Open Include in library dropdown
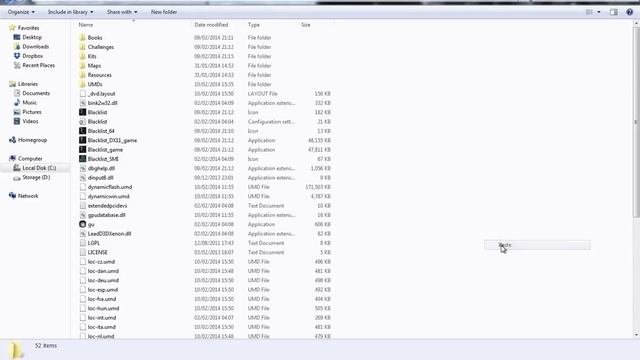The width and height of the screenshot is (640, 360). pyautogui.click(x=71, y=12)
